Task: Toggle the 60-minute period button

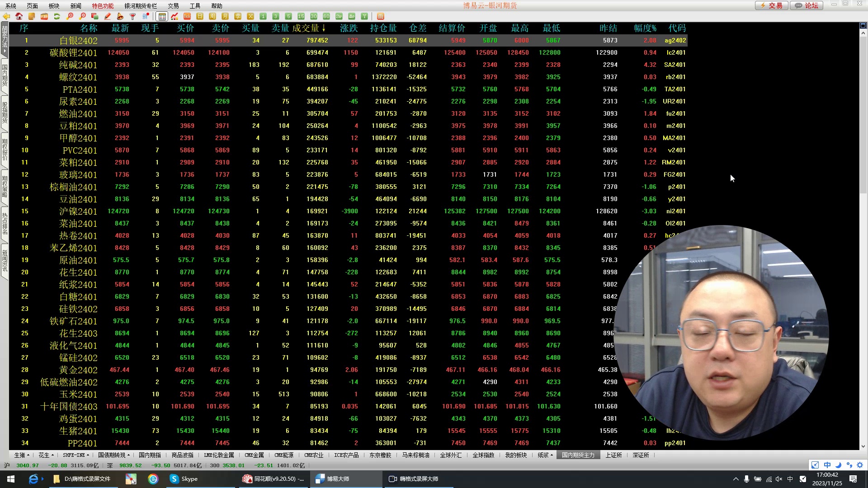Action: click(x=326, y=16)
